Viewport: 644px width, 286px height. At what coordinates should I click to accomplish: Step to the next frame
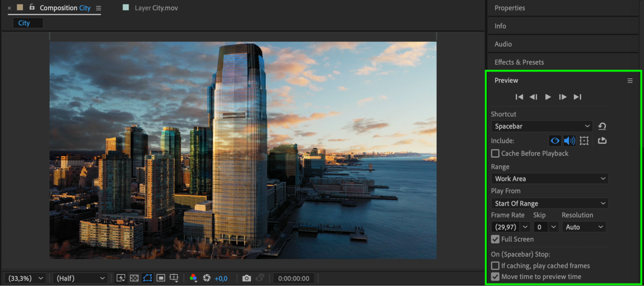562,97
